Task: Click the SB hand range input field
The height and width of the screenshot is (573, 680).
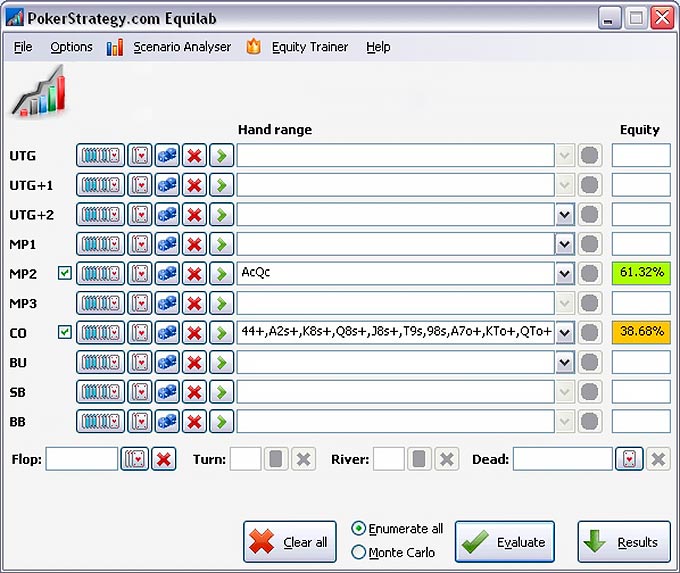Action: click(x=395, y=391)
